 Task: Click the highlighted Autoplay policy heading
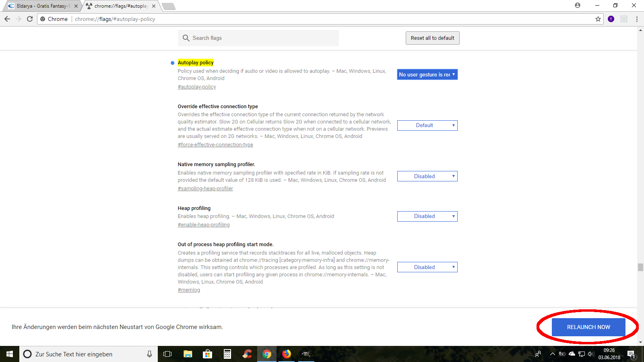196,63
